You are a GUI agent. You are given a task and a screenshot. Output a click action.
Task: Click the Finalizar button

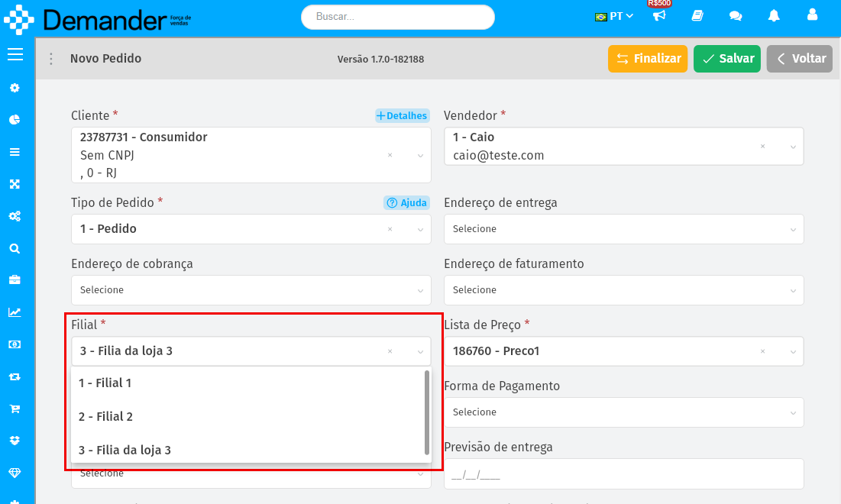coord(648,59)
